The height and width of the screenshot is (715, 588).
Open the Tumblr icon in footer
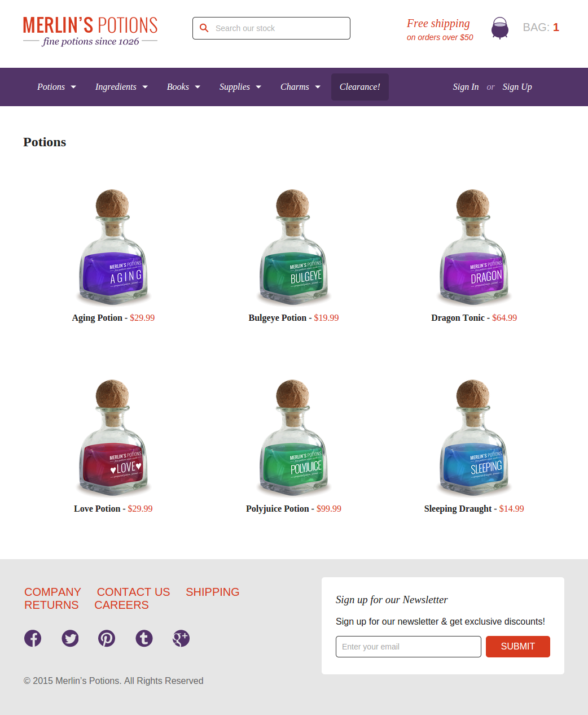144,638
